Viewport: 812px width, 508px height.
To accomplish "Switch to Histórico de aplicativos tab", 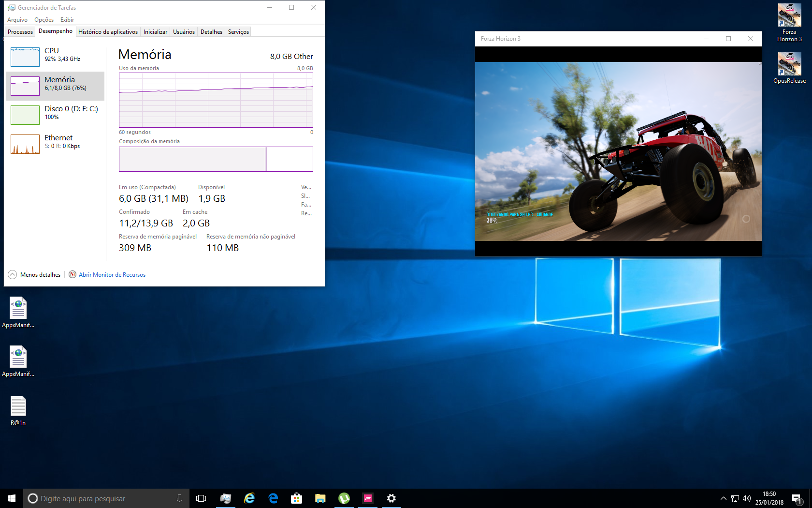I will coord(108,32).
